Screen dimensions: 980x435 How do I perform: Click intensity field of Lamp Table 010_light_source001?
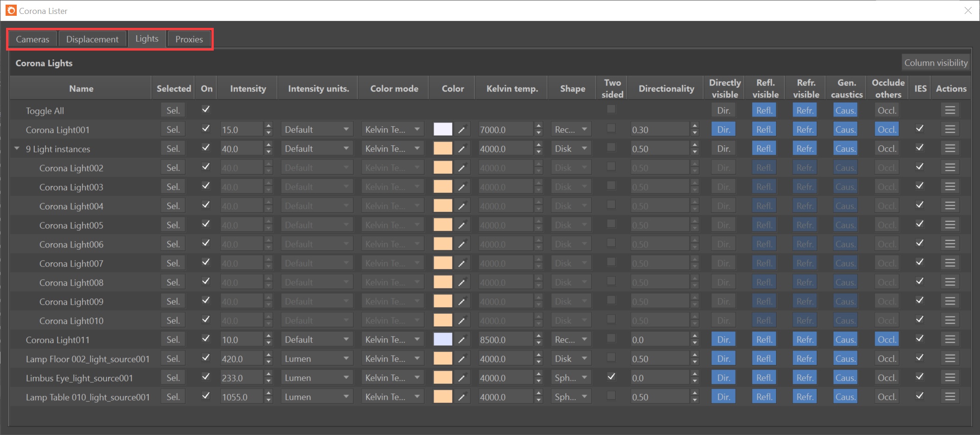242,397
